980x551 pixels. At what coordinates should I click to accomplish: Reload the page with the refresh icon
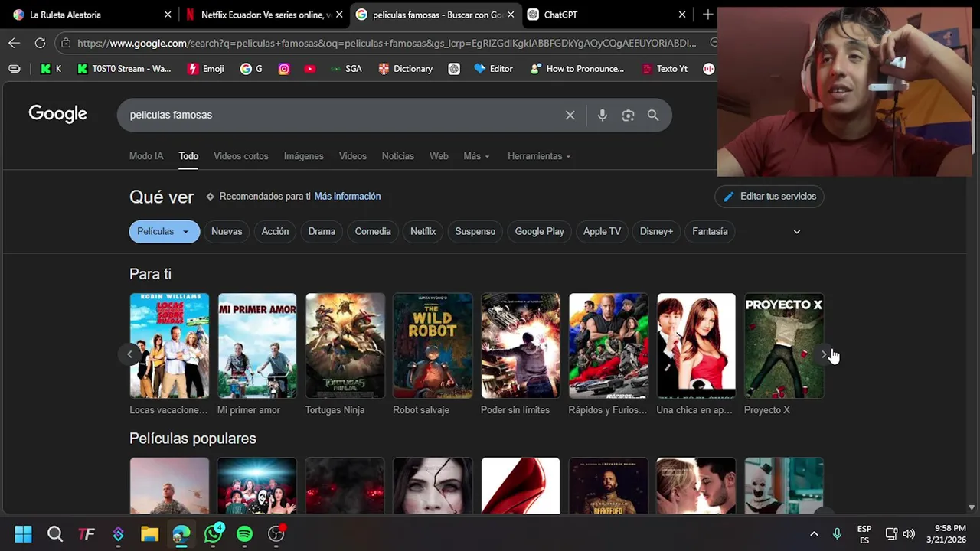pyautogui.click(x=40, y=43)
